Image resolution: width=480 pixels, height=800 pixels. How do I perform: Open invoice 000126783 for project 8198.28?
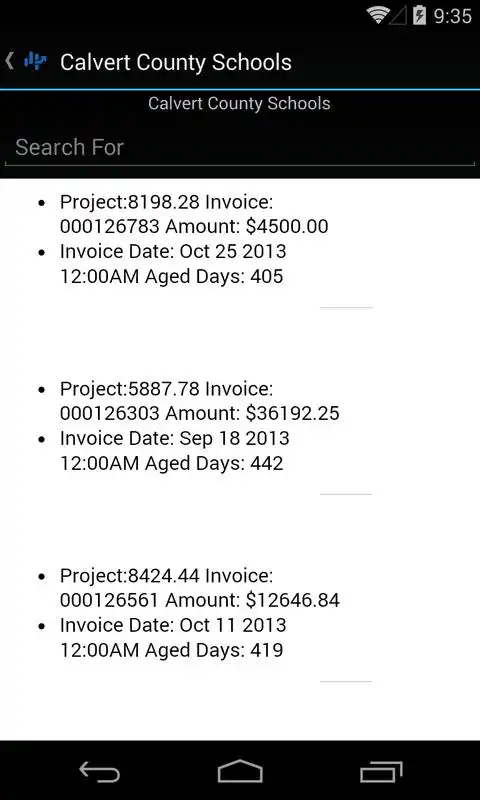pyautogui.click(x=194, y=214)
